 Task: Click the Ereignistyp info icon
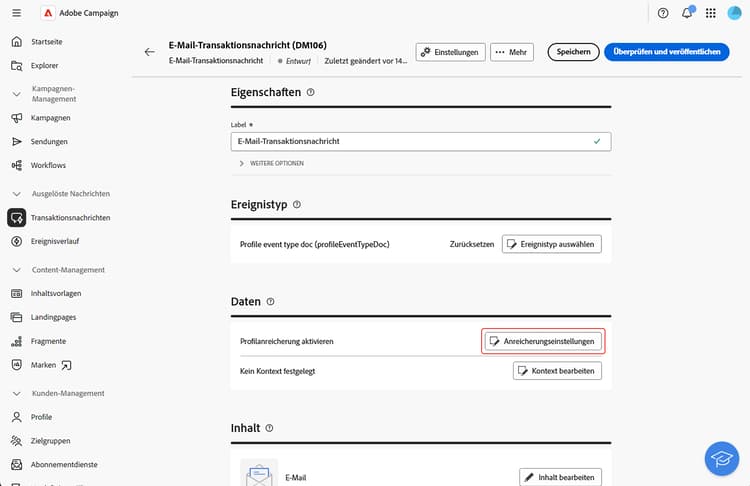pyautogui.click(x=297, y=205)
